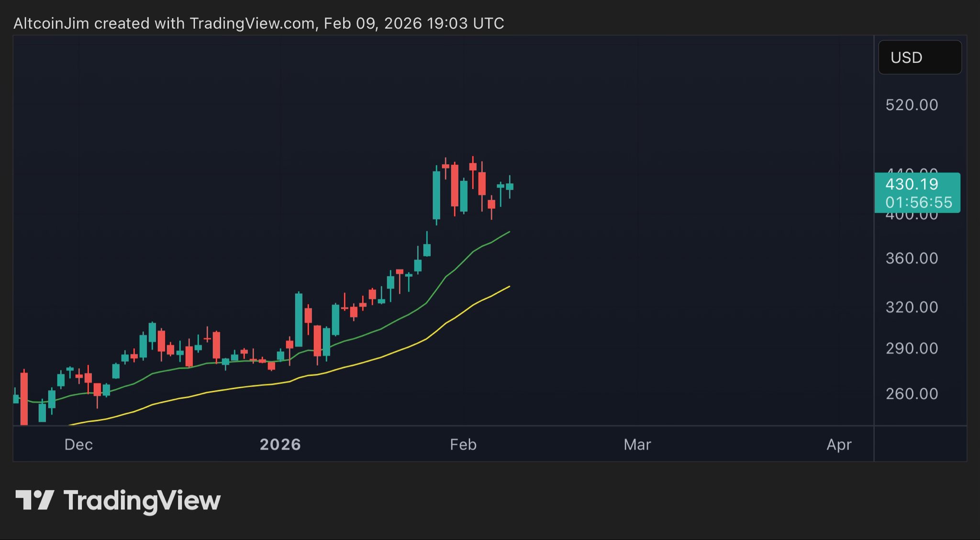Click the 290.00 price level label
Viewport: 980px width, 540px height.
pyautogui.click(x=912, y=348)
